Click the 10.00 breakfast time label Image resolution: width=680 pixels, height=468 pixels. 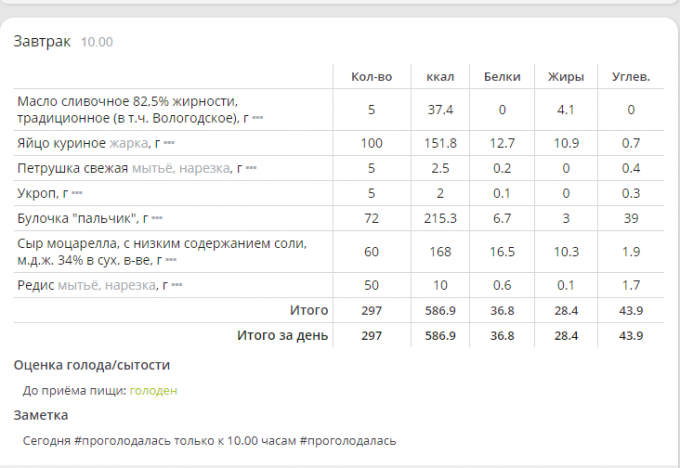[x=97, y=42]
